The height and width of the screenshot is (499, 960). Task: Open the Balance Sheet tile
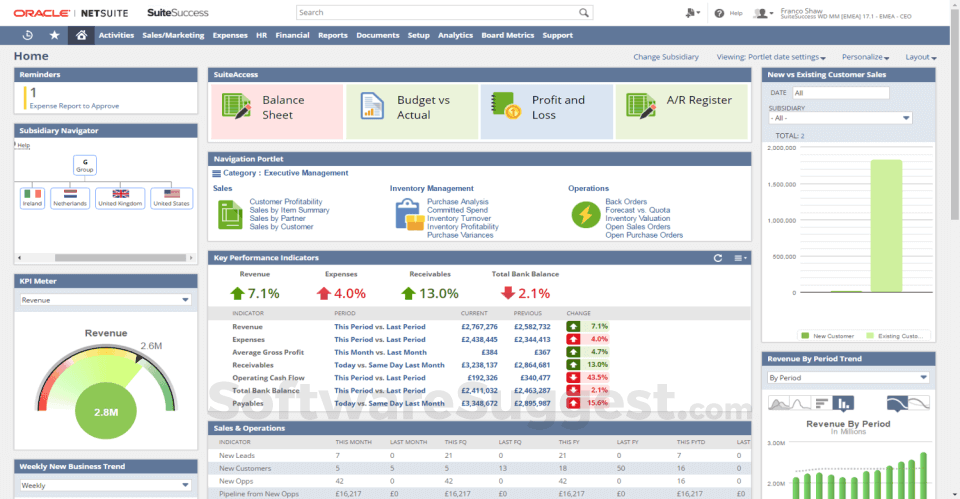coord(276,108)
